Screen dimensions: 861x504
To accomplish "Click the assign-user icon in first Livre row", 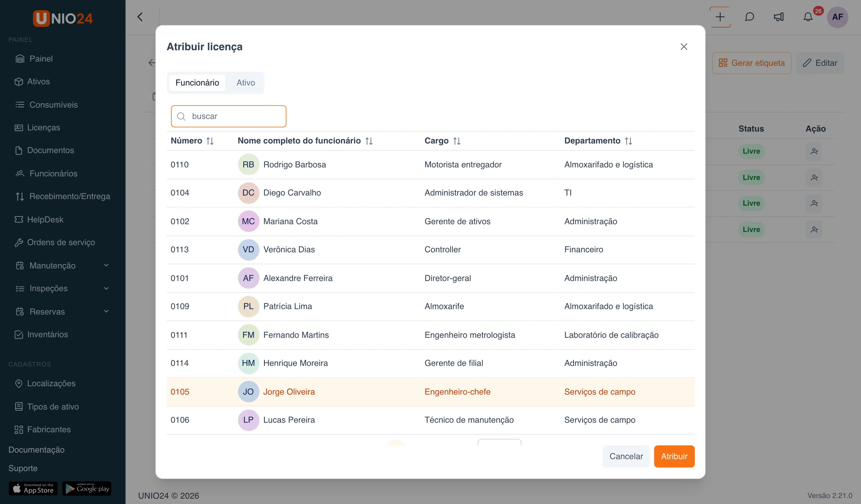I will tap(814, 151).
